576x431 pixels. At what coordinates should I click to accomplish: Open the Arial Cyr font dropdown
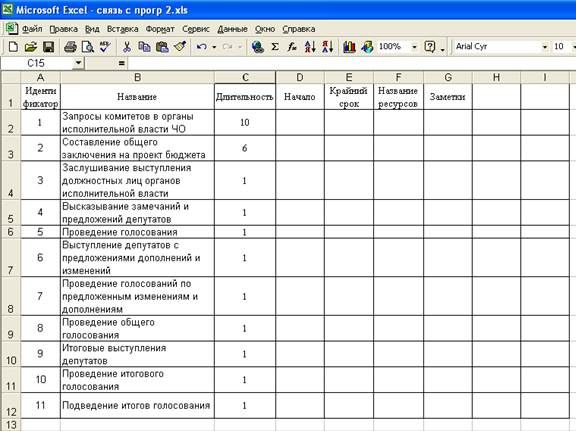(x=545, y=47)
